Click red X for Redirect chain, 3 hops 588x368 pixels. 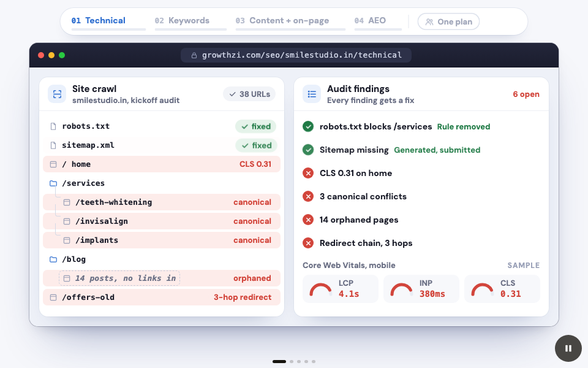click(308, 243)
